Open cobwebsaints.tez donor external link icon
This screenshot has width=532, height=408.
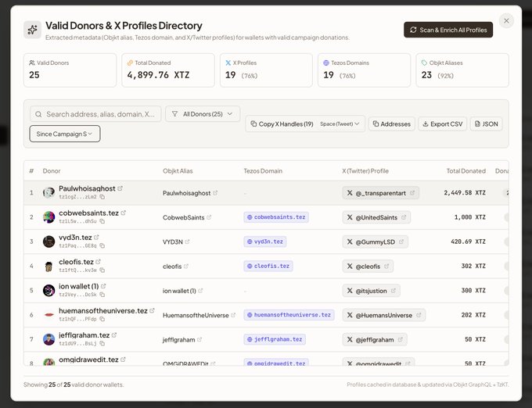coord(123,213)
